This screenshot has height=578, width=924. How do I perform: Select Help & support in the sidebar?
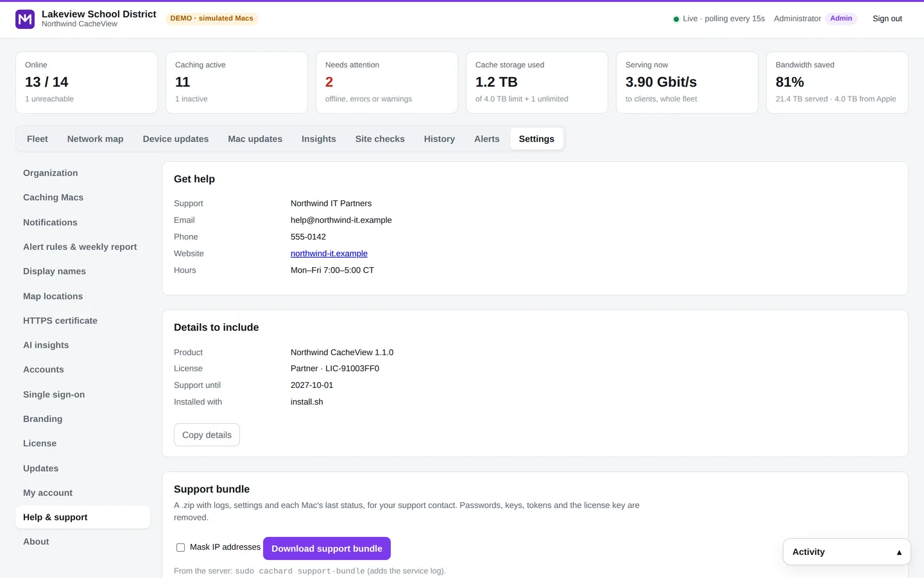tap(83, 517)
